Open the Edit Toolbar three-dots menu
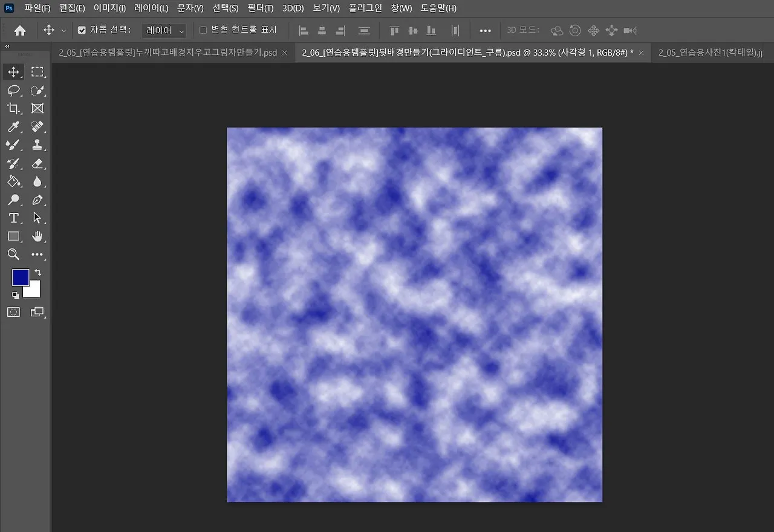 pos(37,255)
